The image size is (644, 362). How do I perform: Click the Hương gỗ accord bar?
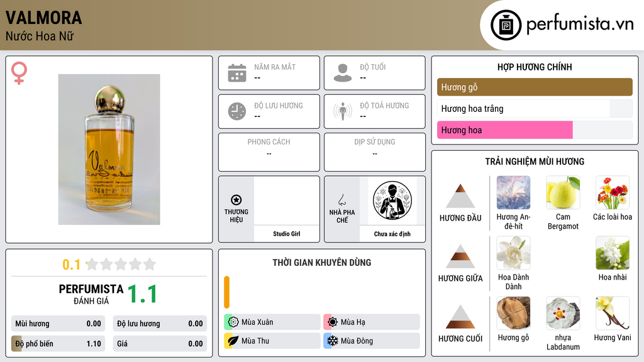535,87
